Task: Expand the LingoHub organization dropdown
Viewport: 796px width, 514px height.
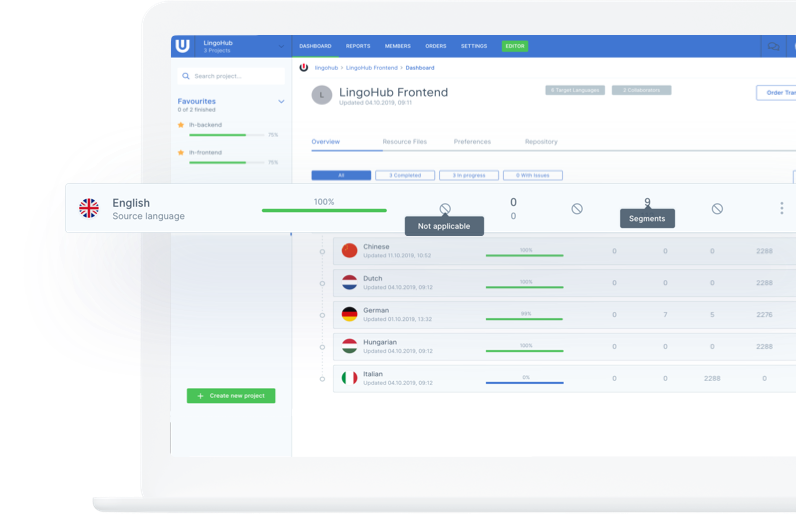Action: pyautogui.click(x=281, y=47)
